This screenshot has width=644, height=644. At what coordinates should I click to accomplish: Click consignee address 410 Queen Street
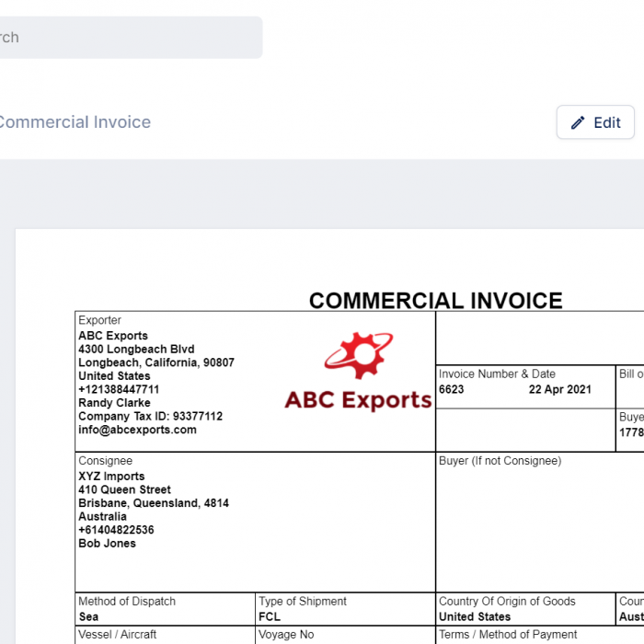point(124,490)
